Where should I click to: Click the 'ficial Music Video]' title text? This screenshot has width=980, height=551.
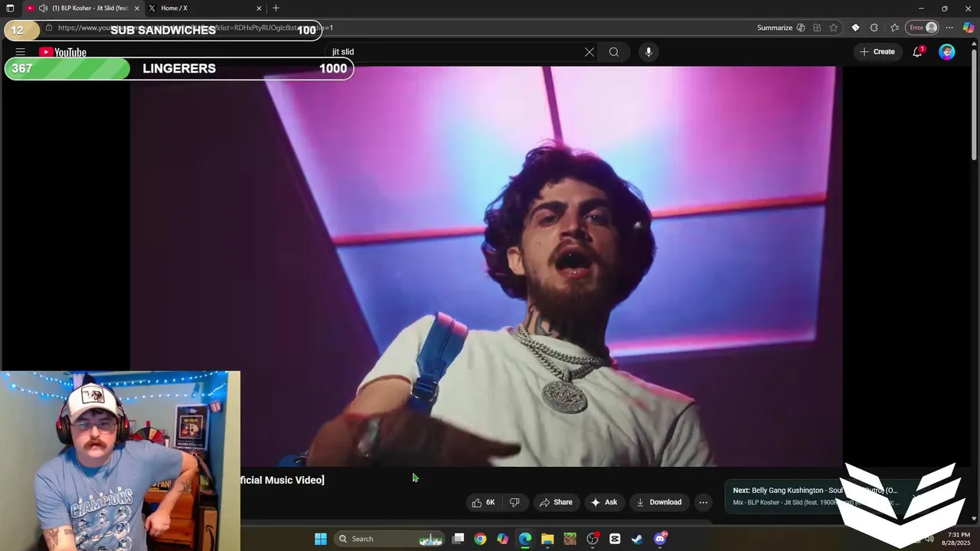[x=283, y=481]
